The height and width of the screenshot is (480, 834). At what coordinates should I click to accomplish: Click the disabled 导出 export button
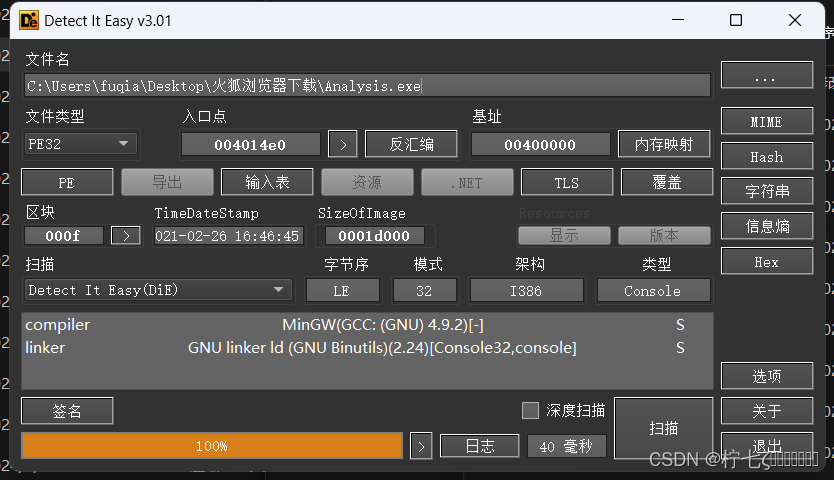tap(167, 182)
